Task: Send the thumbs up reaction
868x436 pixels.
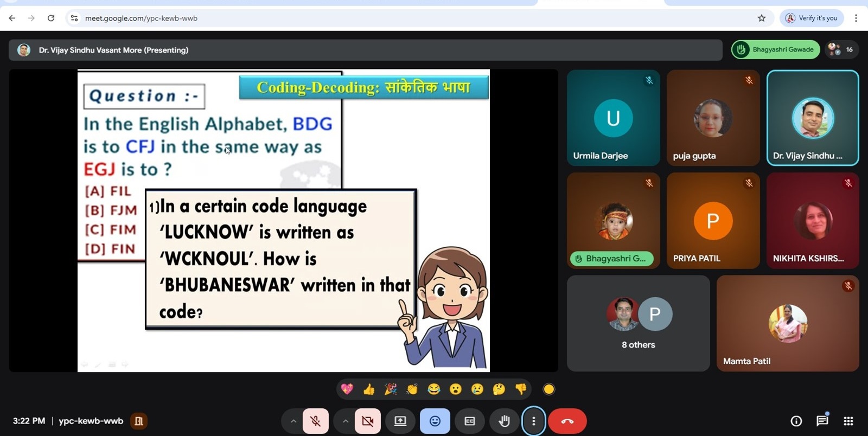Action: (x=369, y=389)
